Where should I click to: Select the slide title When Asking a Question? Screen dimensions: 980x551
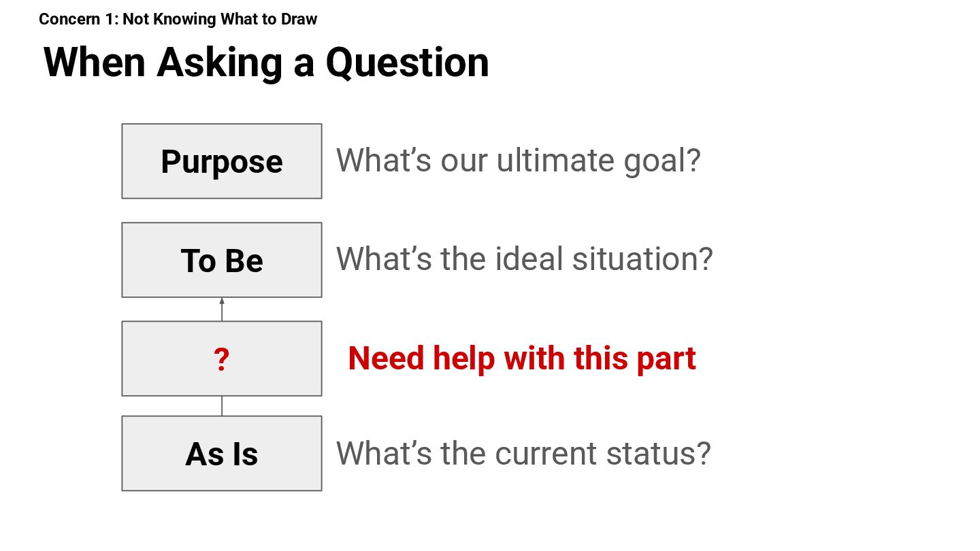pyautogui.click(x=266, y=63)
